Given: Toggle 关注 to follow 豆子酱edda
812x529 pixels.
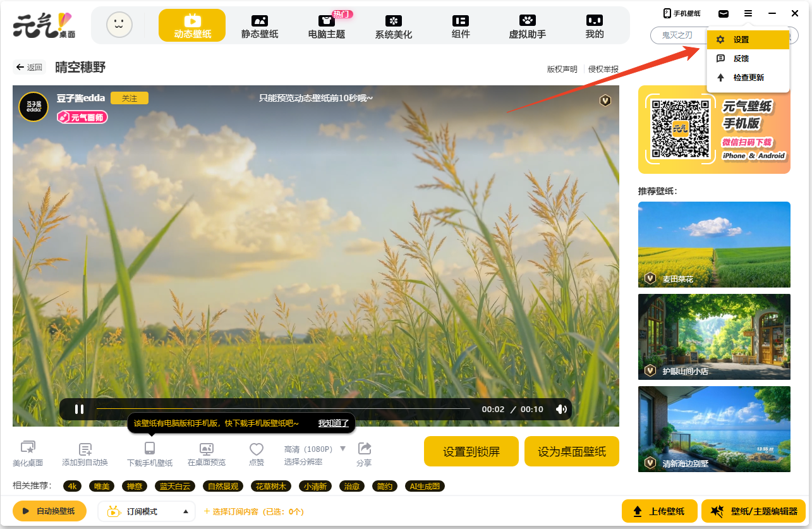Looking at the screenshot, I should 130,98.
